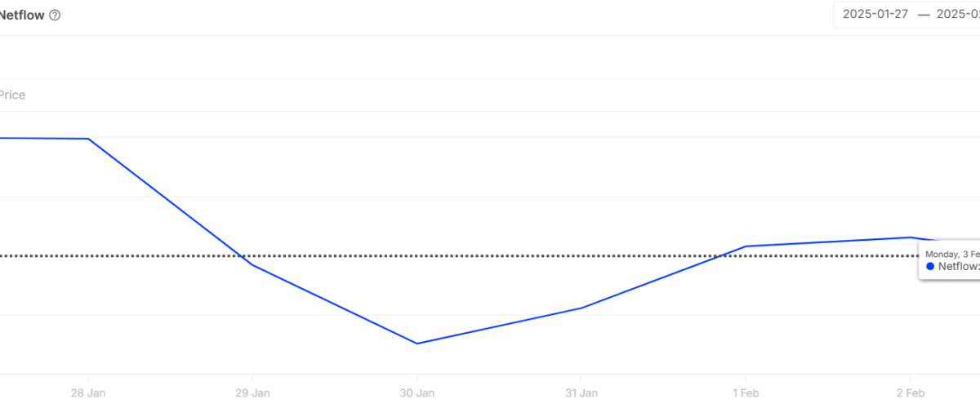This screenshot has height=408, width=980.
Task: Click the line's data point above 29 Jan
Action: (x=252, y=265)
